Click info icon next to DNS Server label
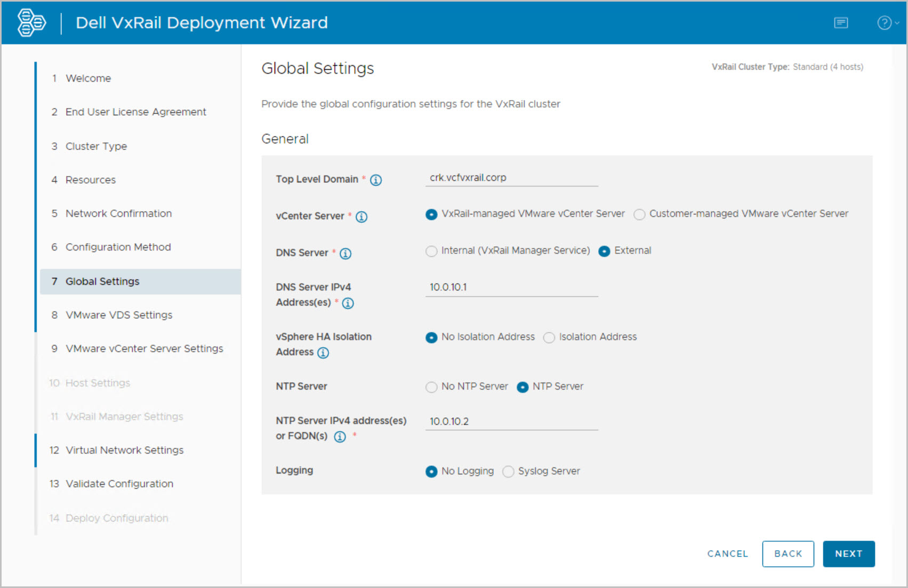908x588 pixels. point(345,254)
